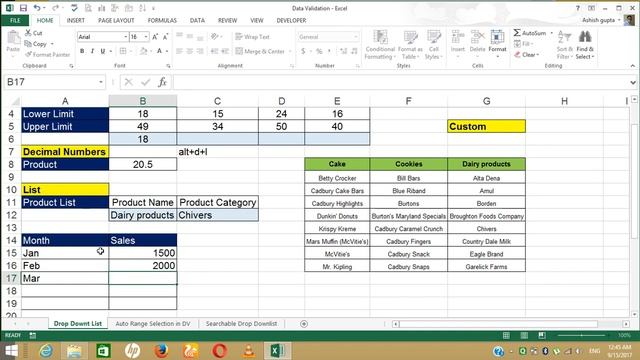Click the sales value 1500 cell
Image resolution: width=640 pixels, height=360 pixels.
coord(142,253)
